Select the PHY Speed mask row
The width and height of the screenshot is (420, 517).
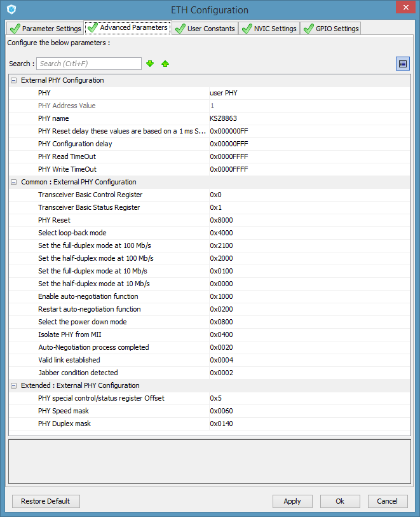click(210, 411)
